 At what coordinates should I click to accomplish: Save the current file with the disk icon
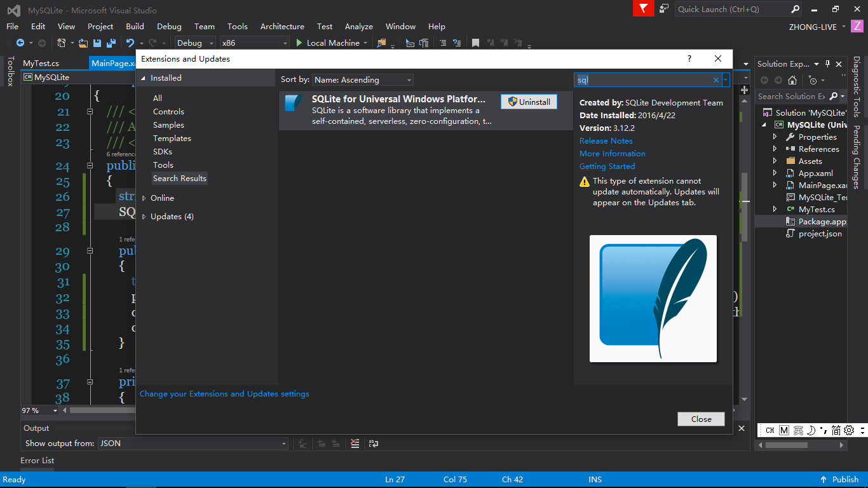[97, 43]
